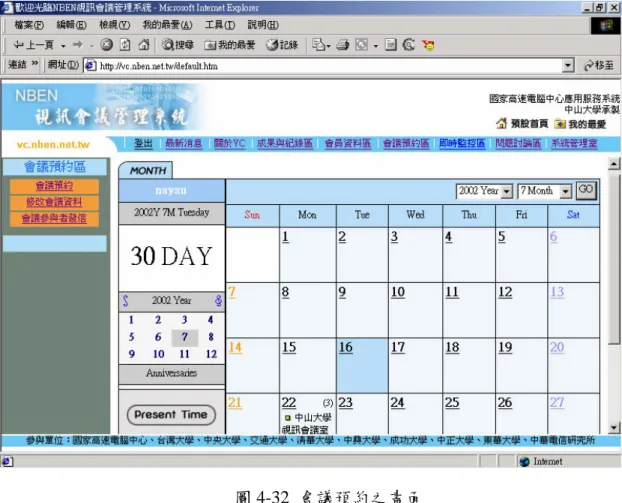Image resolution: width=622 pixels, height=503 pixels.
Task: Open Sunday day 7 in the calendar
Action: tap(232, 292)
